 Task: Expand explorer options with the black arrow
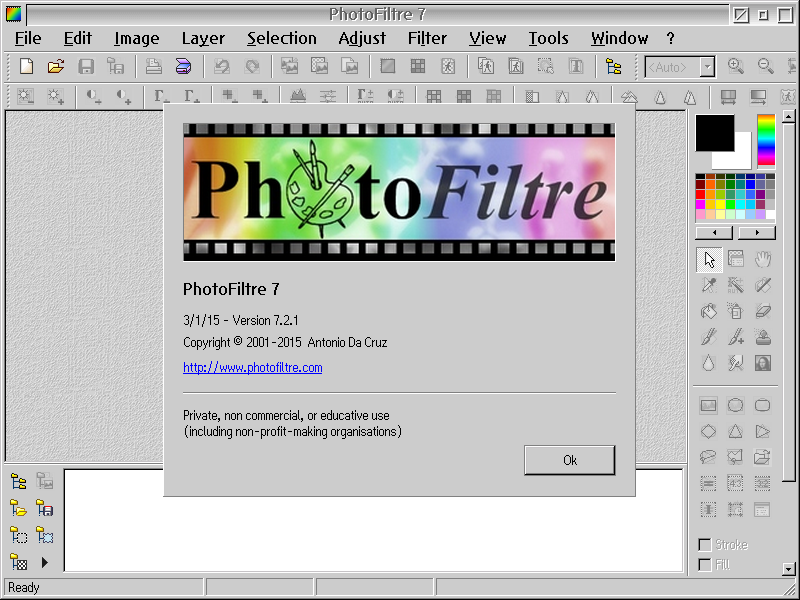pyautogui.click(x=45, y=563)
